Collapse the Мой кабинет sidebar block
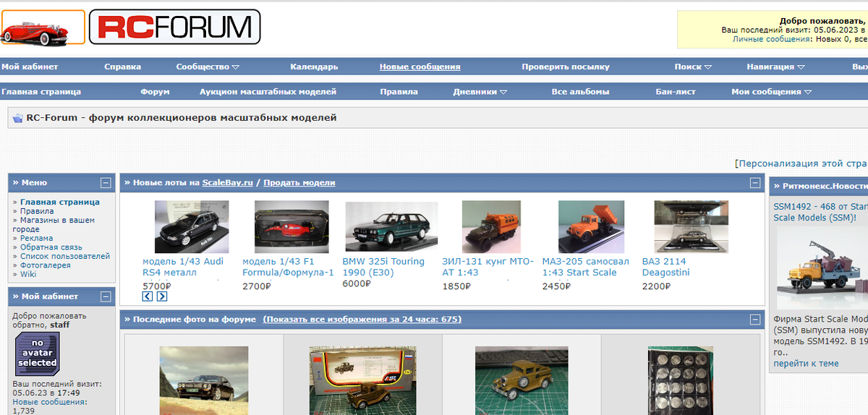Viewport: 868px width, 415px height. tap(106, 296)
